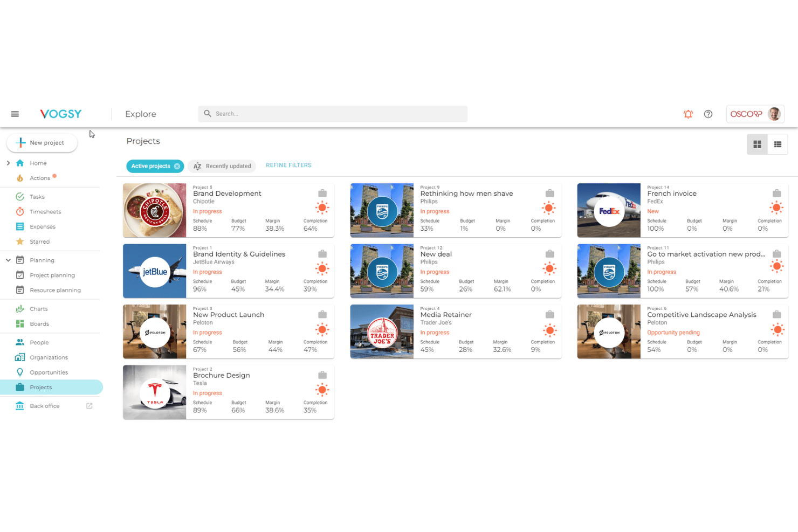Click the Boards icon in sidebar
The width and height of the screenshot is (798, 532).
coord(20,324)
